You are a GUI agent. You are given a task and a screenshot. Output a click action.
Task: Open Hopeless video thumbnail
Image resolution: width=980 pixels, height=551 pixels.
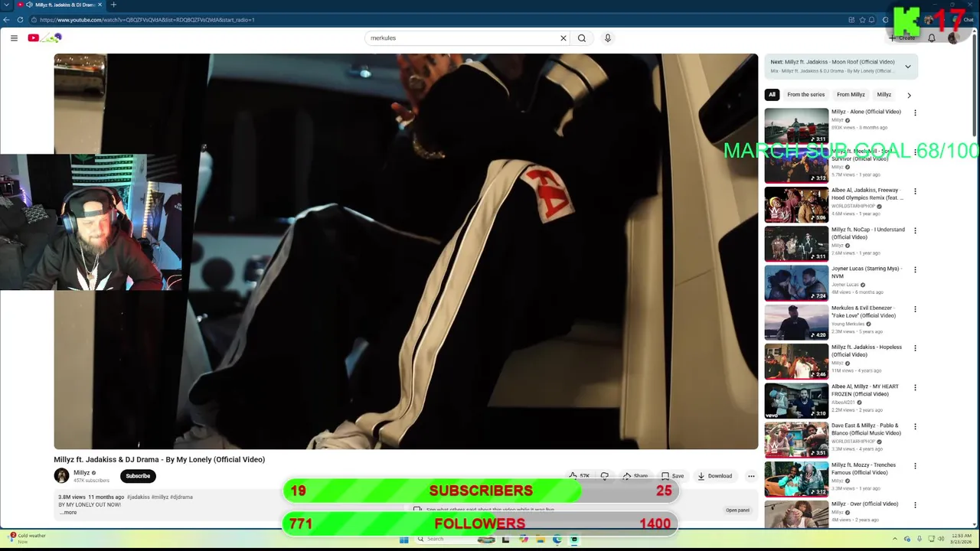pyautogui.click(x=796, y=361)
